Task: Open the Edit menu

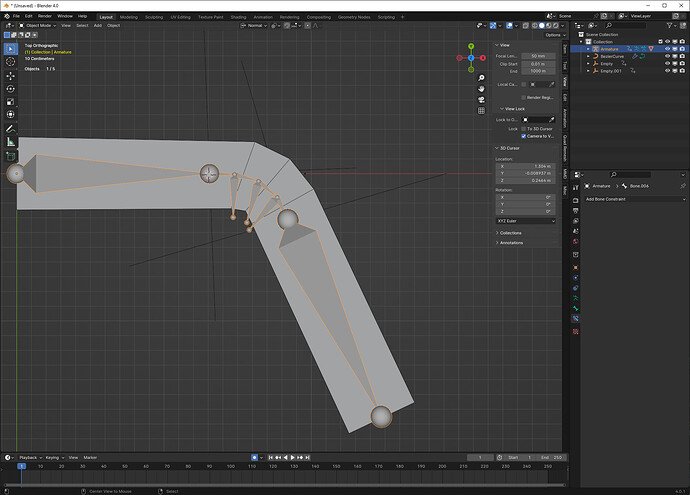Action: point(29,16)
